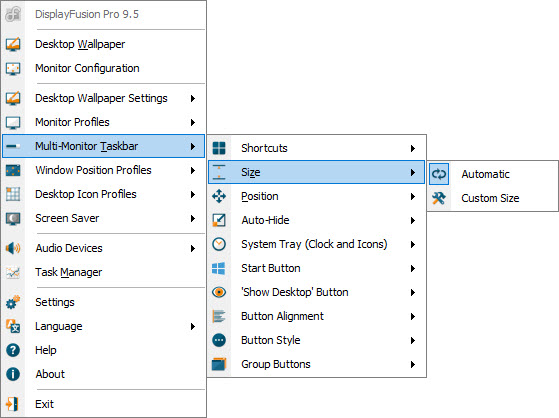The image size is (559, 418).
Task: Expand Desktop Wallpaper Settings submenu arrow
Action: pyautogui.click(x=193, y=98)
